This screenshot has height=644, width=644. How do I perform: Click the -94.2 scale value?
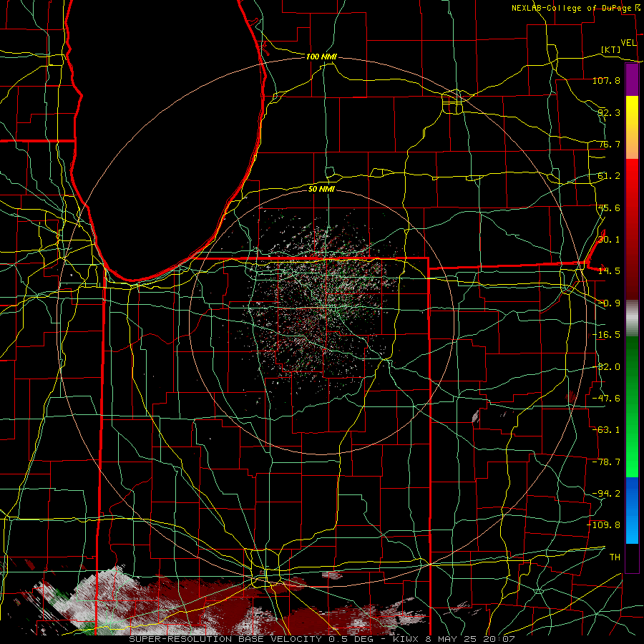tap(606, 494)
